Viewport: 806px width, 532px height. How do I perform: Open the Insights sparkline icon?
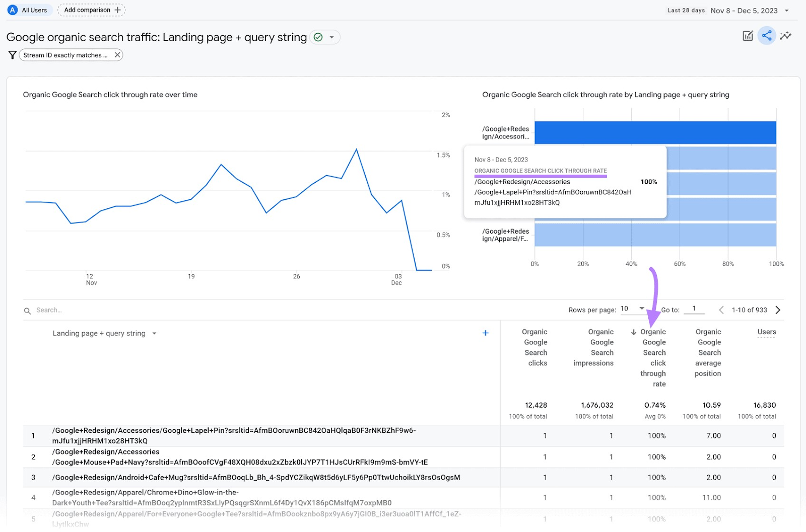(785, 36)
